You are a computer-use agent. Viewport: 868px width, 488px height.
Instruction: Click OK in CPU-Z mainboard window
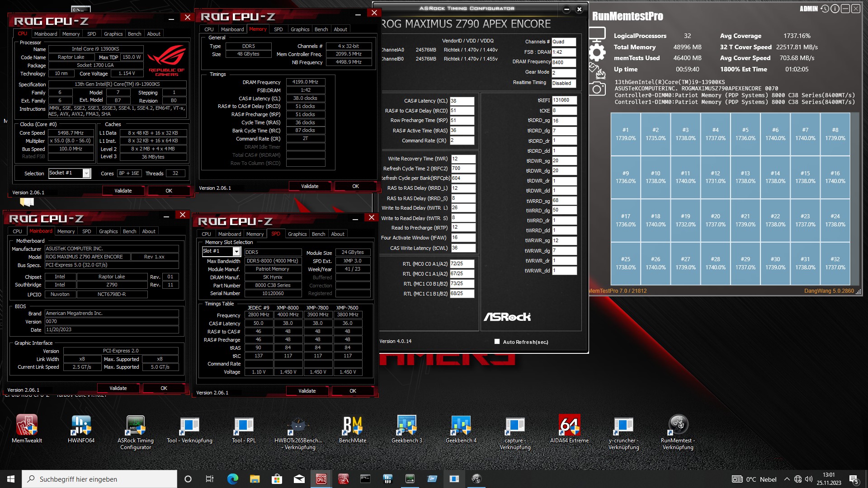point(164,388)
